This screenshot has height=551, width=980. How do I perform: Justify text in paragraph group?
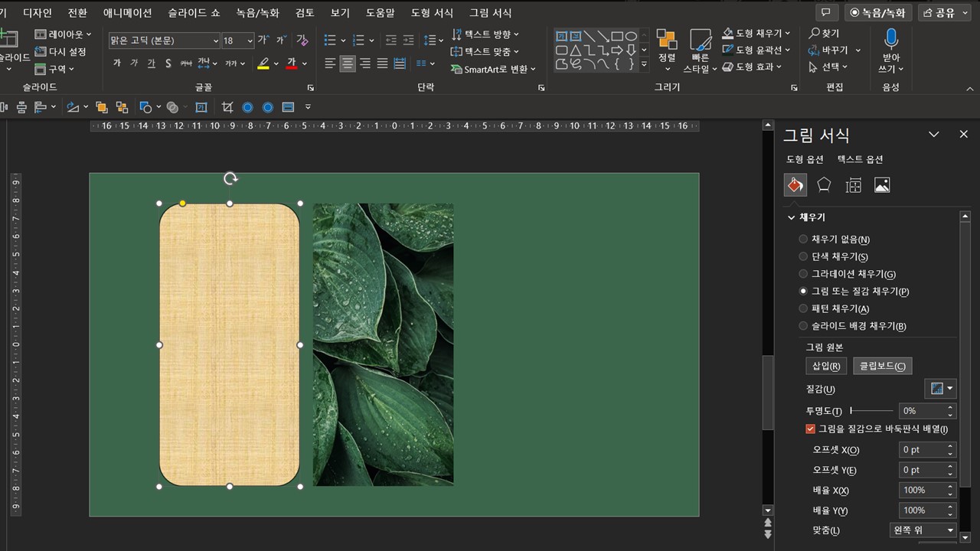tap(382, 64)
